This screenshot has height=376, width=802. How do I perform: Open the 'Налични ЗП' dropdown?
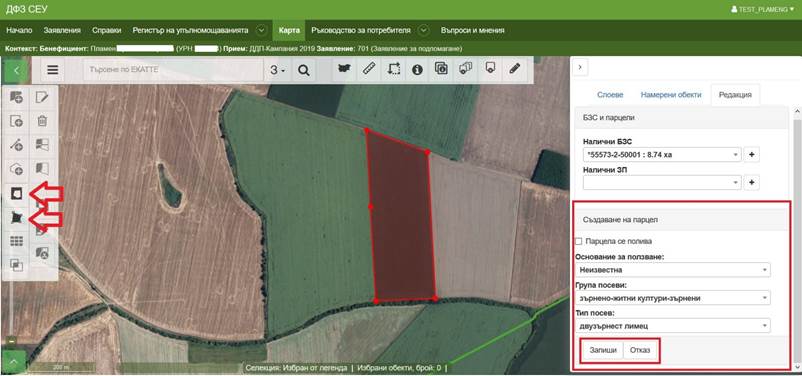tap(662, 182)
